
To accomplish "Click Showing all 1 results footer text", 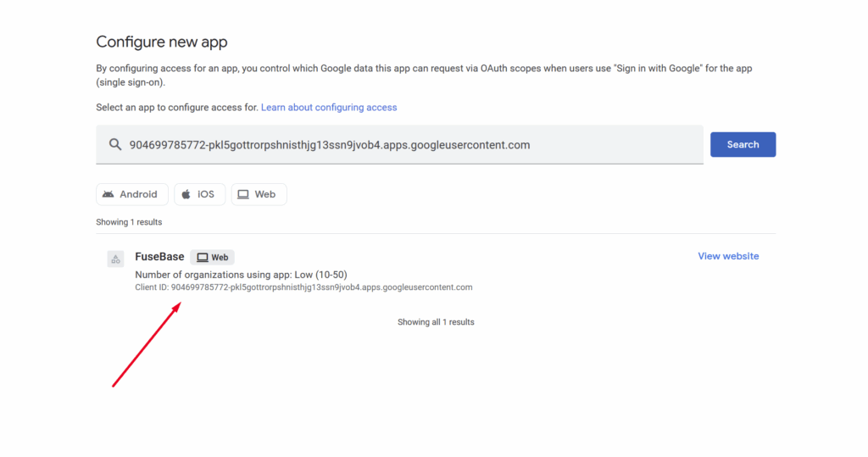I will pyautogui.click(x=436, y=322).
